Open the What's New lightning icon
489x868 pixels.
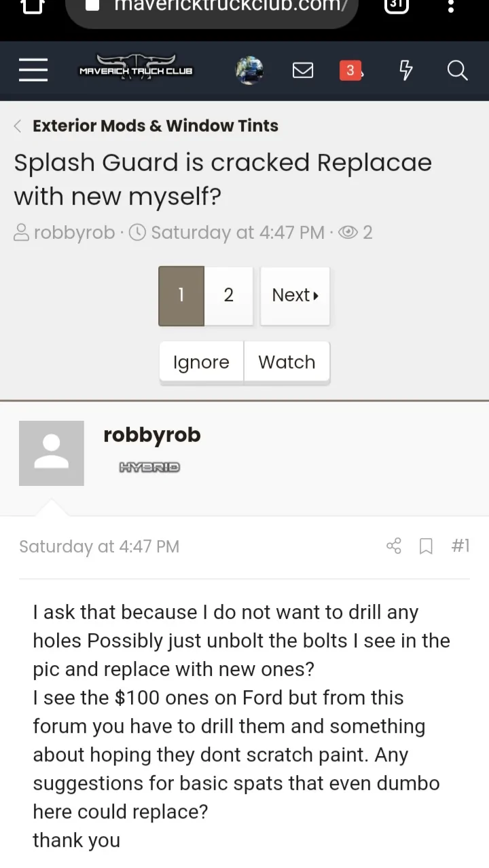(x=405, y=70)
